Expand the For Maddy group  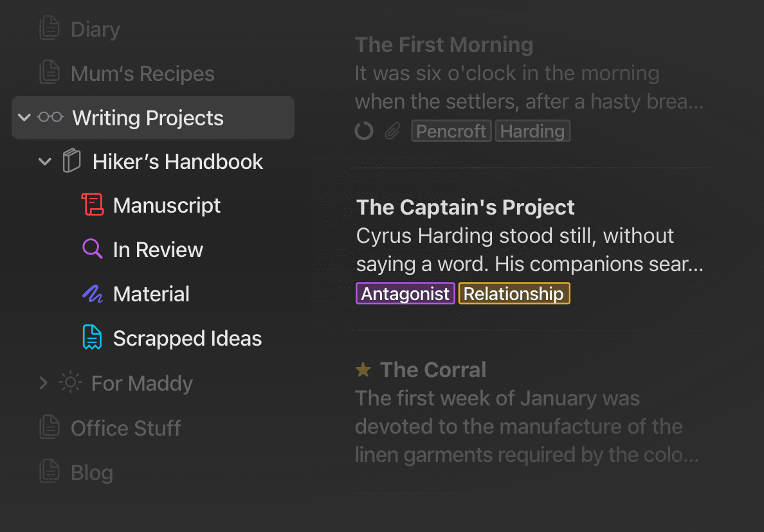pyautogui.click(x=44, y=384)
